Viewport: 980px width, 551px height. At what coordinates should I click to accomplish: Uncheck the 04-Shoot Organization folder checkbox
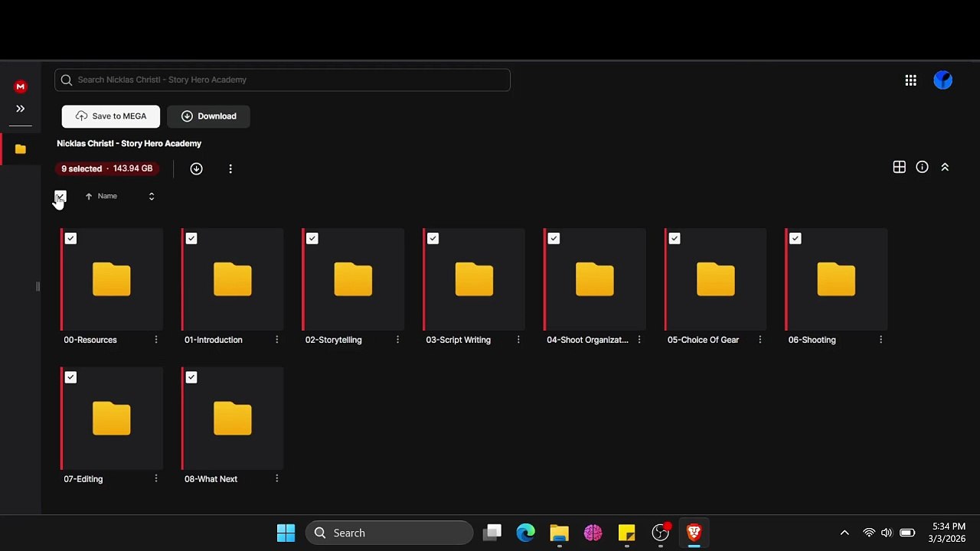(x=554, y=239)
